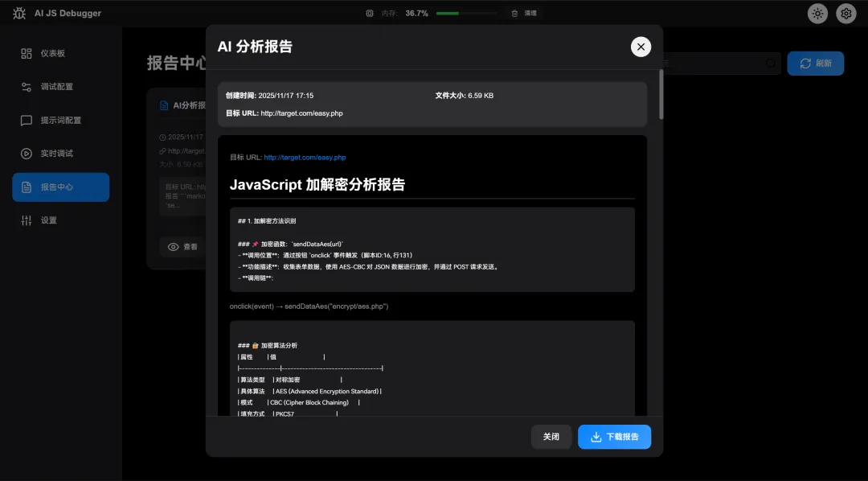868x481 pixels.
Task: Click the AI JS Debugger bug logo
Action: pyautogui.click(x=18, y=14)
